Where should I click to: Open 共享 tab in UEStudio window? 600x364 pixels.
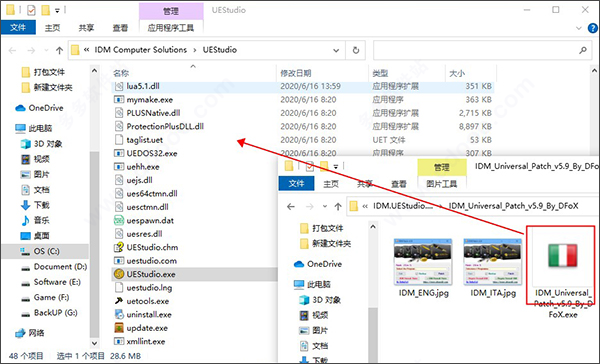tap(86, 28)
